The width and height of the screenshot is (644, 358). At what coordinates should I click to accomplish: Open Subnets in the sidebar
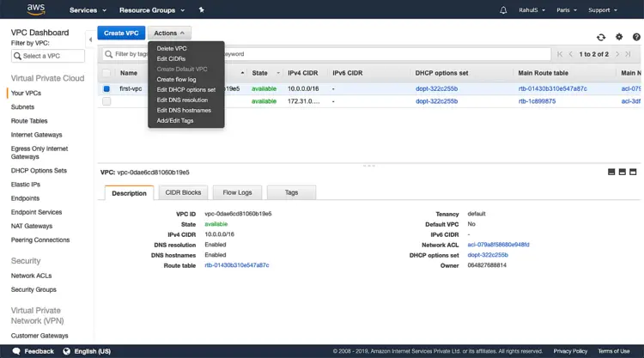22,106
